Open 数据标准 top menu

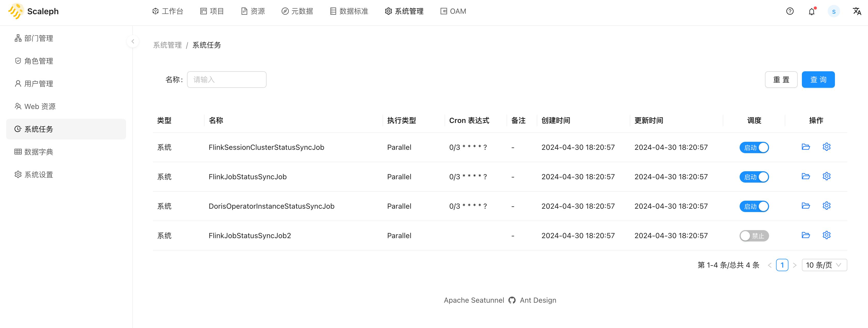click(349, 11)
